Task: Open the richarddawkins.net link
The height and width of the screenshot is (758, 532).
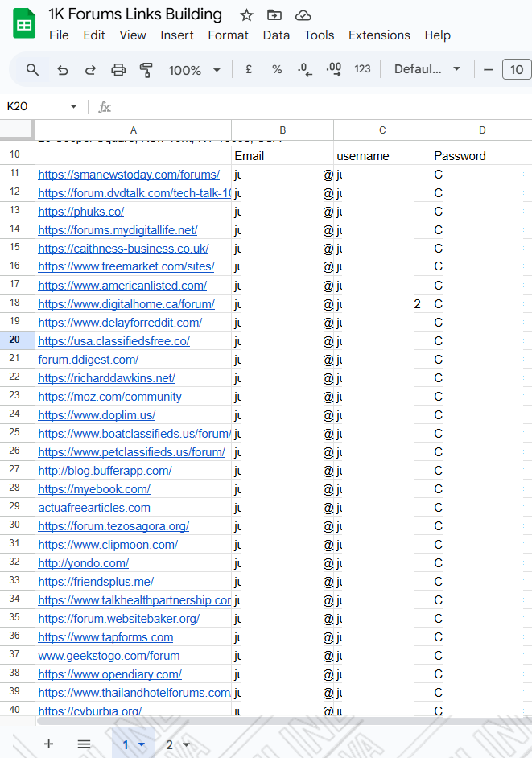Action: 106,378
